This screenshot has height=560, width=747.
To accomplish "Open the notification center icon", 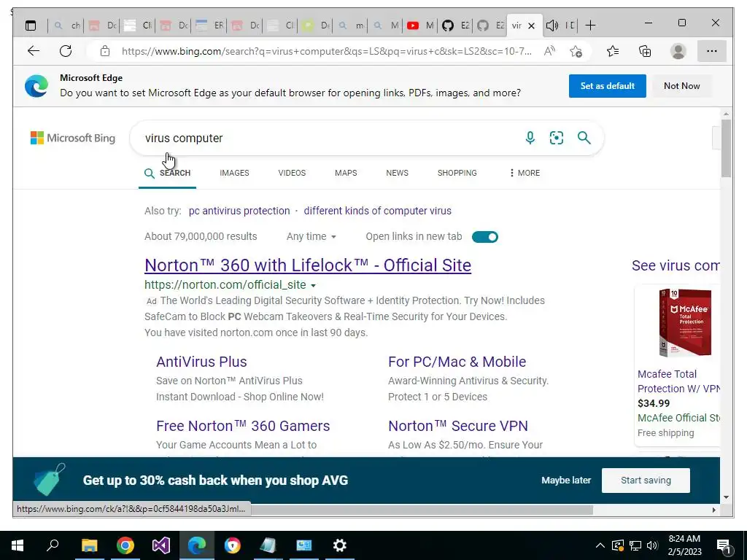I will point(724,545).
